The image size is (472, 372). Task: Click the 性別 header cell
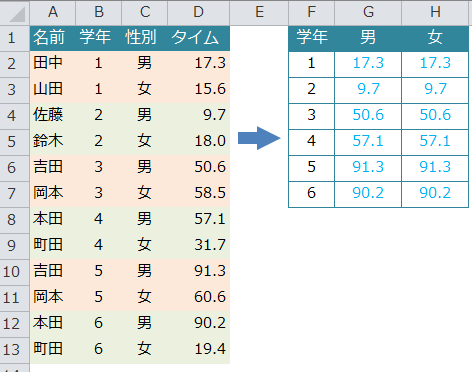click(x=144, y=38)
